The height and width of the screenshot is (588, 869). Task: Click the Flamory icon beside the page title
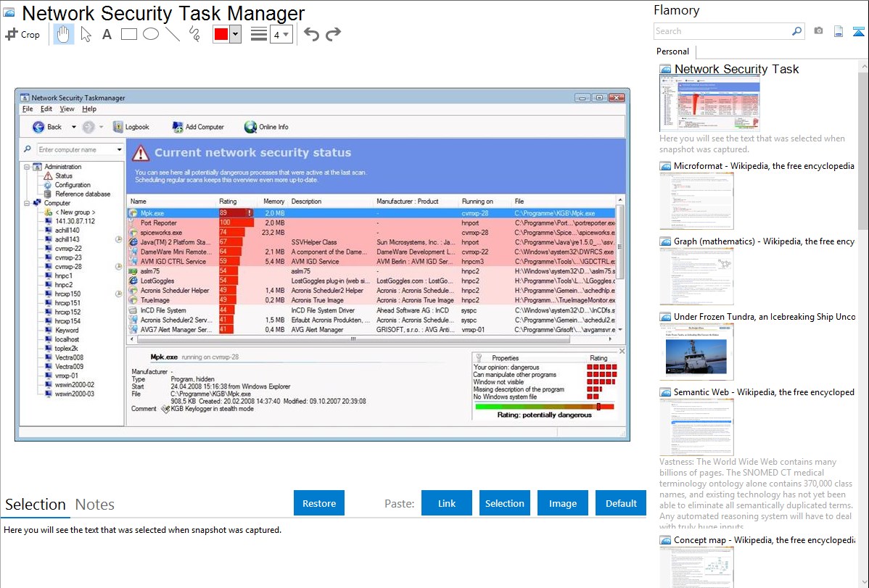pos(9,12)
